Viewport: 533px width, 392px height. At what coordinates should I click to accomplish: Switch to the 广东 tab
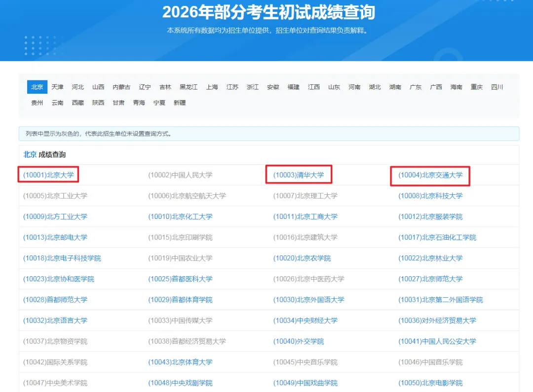point(416,87)
